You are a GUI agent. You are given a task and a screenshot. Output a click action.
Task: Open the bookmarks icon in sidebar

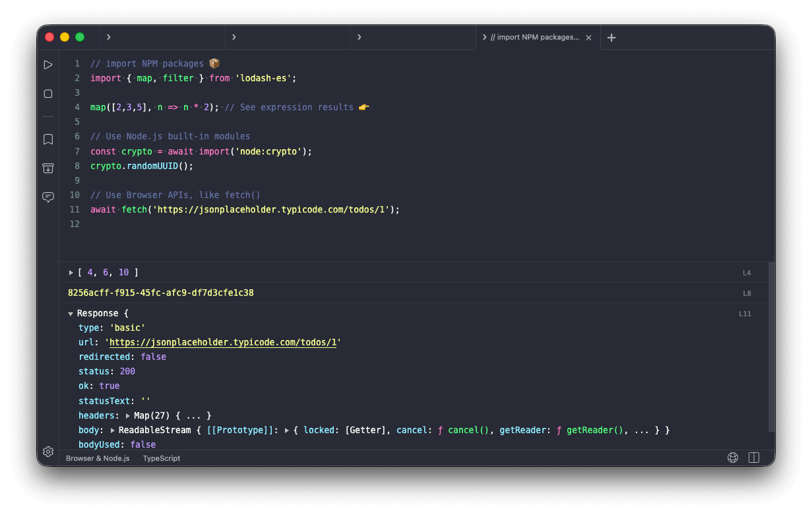click(48, 139)
